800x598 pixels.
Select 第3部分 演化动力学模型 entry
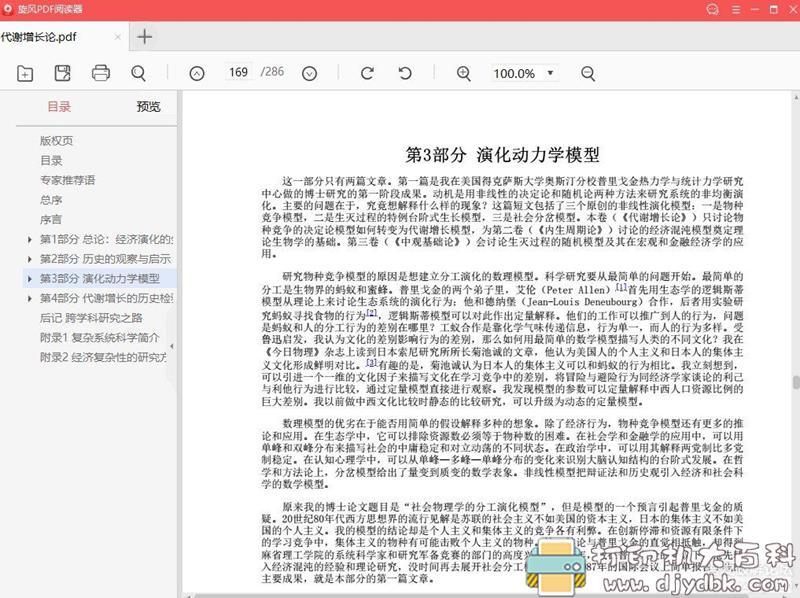click(100, 279)
